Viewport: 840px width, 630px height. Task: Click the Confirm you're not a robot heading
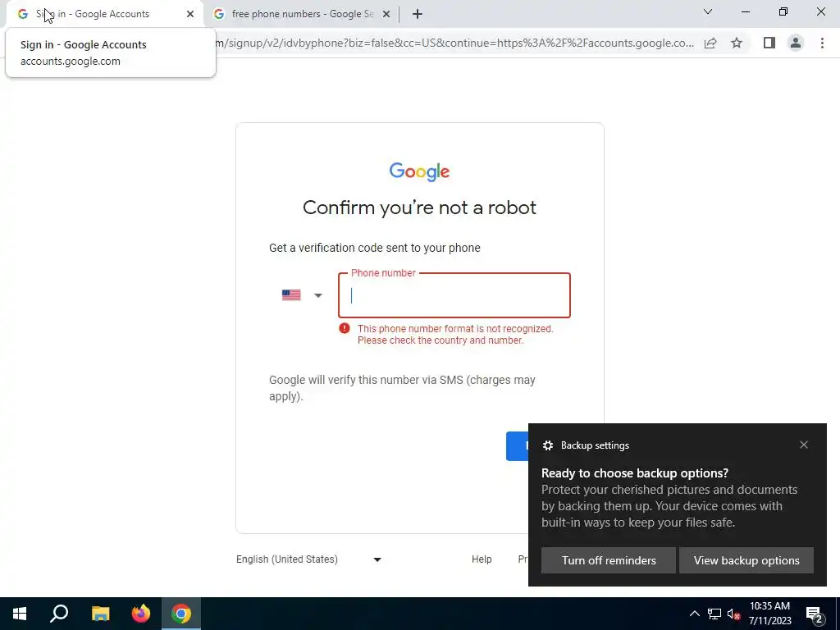pyautogui.click(x=419, y=208)
